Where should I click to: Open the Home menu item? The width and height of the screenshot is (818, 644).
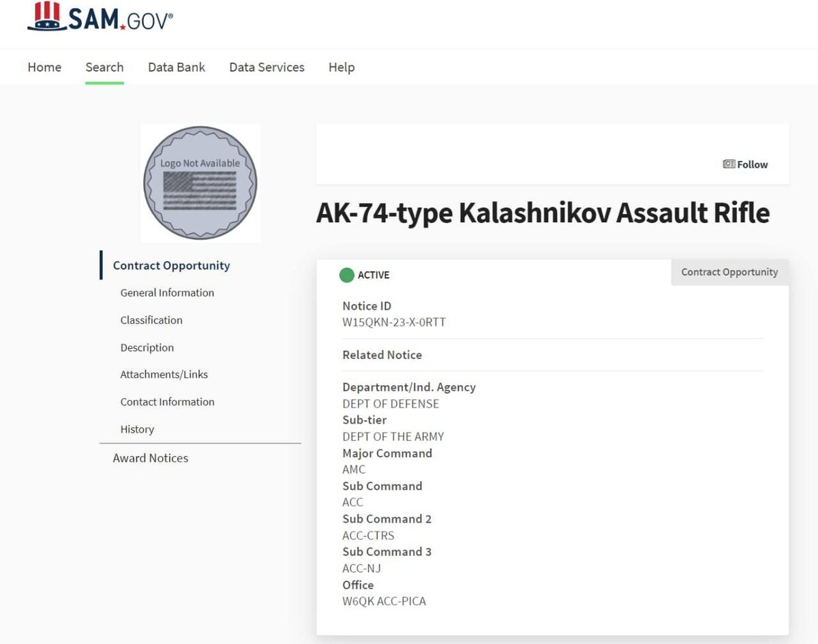(x=44, y=67)
